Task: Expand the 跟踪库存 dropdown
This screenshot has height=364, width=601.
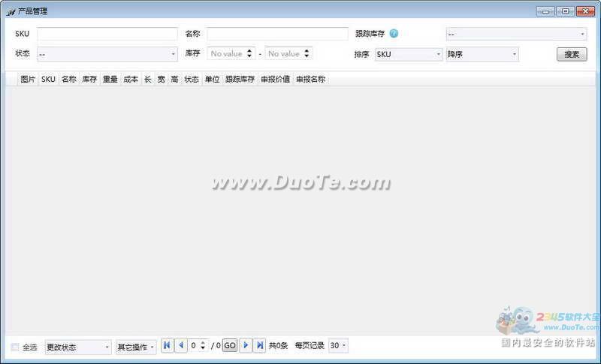Action: tap(516, 34)
